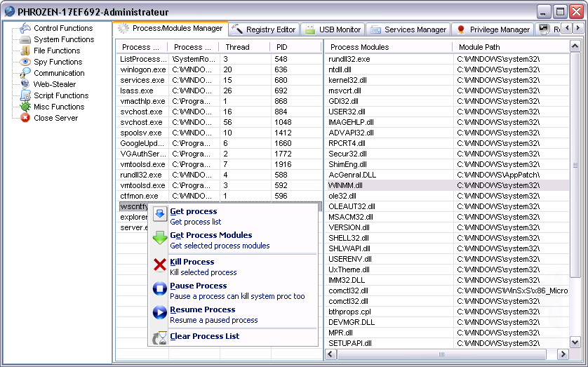Click the red X Kill Process icon
588x367 pixels.
(x=159, y=265)
